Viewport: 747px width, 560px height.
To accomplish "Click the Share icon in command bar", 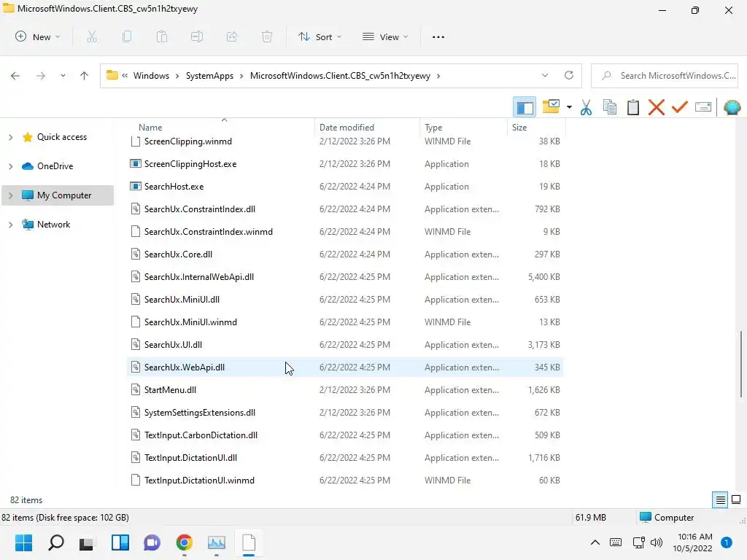I will point(232,36).
